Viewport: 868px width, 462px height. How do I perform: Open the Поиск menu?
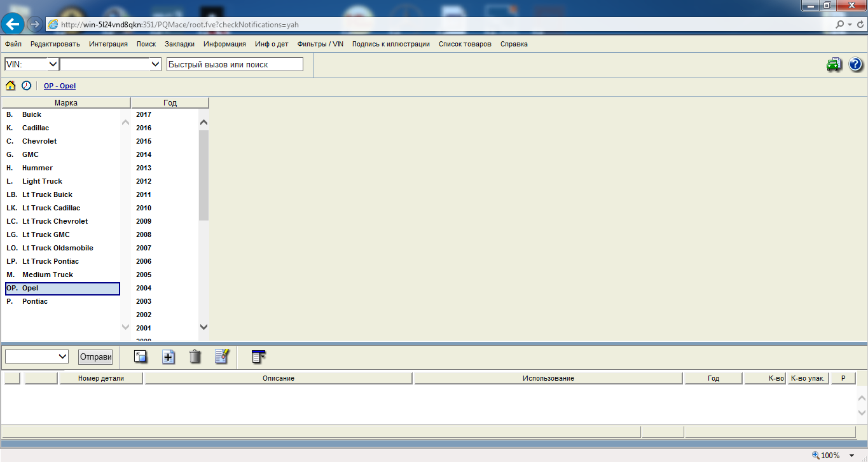[146, 44]
